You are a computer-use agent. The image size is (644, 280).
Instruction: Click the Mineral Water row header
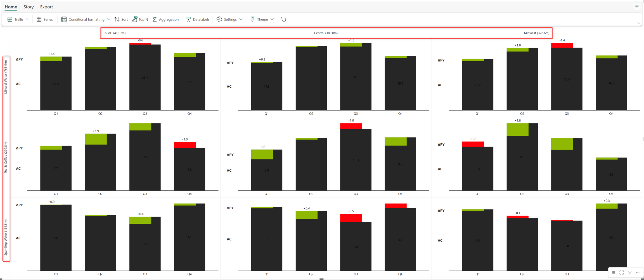(x=6, y=77)
